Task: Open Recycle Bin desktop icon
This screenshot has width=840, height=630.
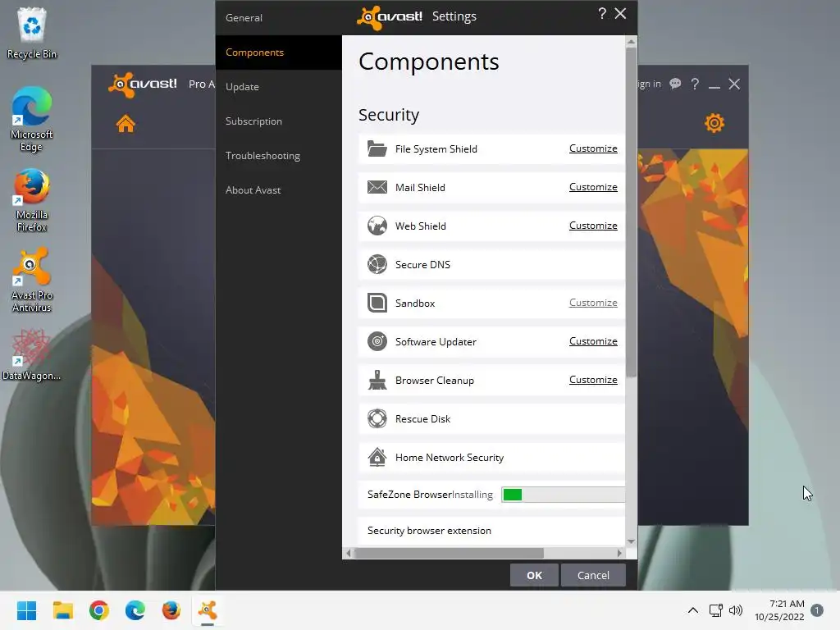Action: (x=32, y=33)
